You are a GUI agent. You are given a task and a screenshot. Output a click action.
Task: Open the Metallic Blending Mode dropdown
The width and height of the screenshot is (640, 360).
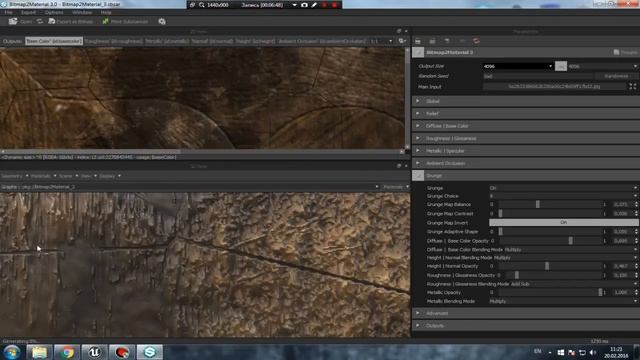point(563,301)
